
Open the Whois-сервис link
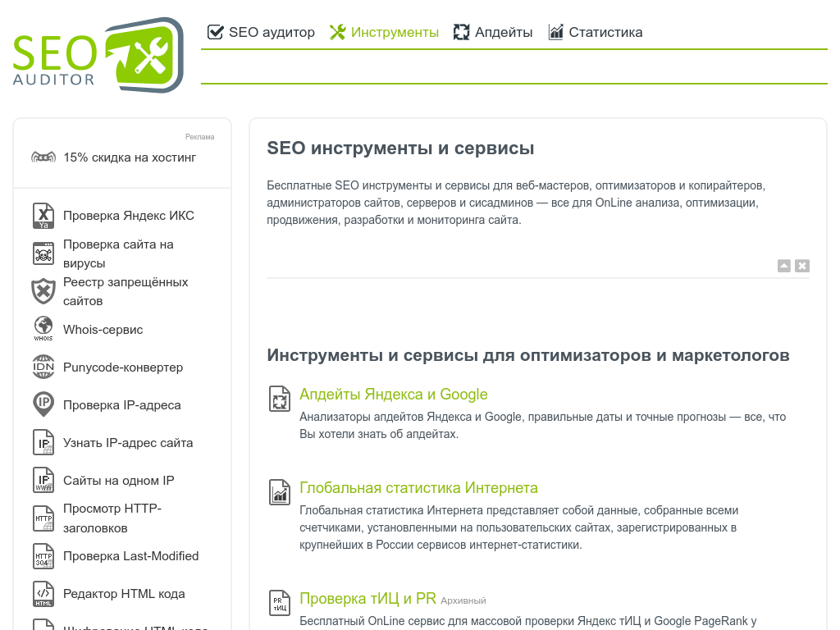[x=103, y=330]
